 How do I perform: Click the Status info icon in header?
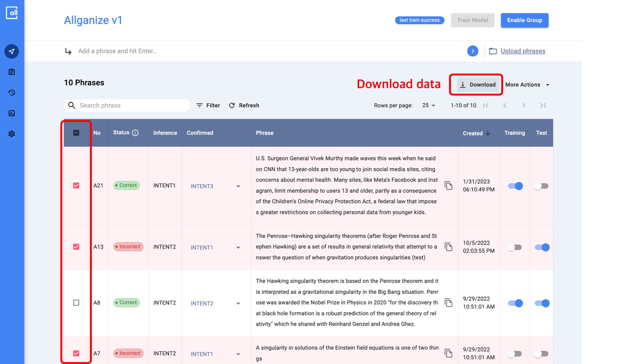(135, 133)
